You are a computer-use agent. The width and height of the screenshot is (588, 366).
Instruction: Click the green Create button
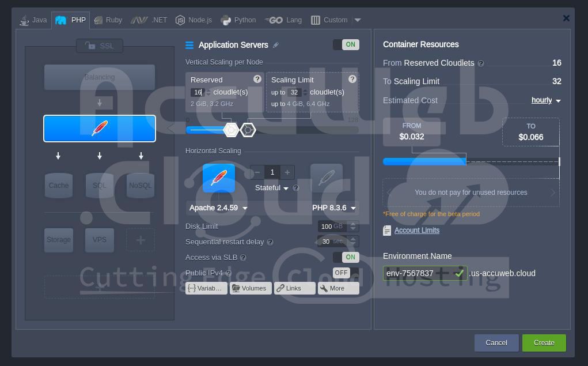tap(544, 342)
